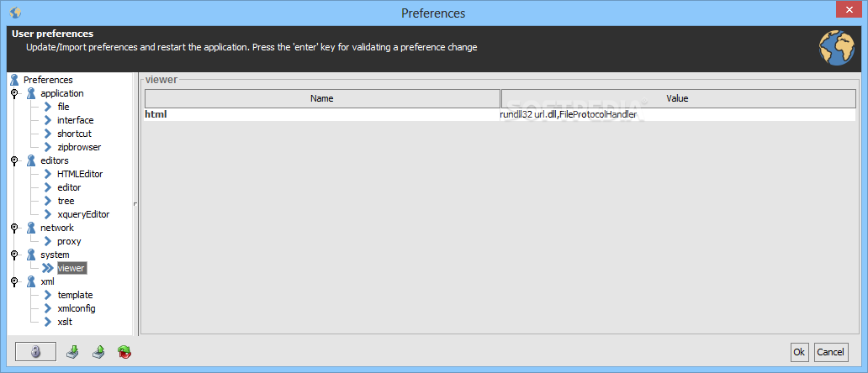
Task: Open the proxy preferences node
Action: point(69,241)
